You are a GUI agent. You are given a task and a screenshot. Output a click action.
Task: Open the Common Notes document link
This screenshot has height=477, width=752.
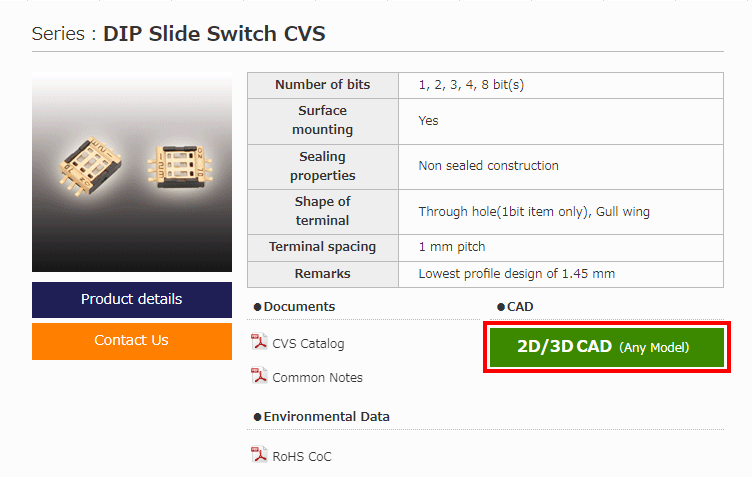click(x=317, y=378)
